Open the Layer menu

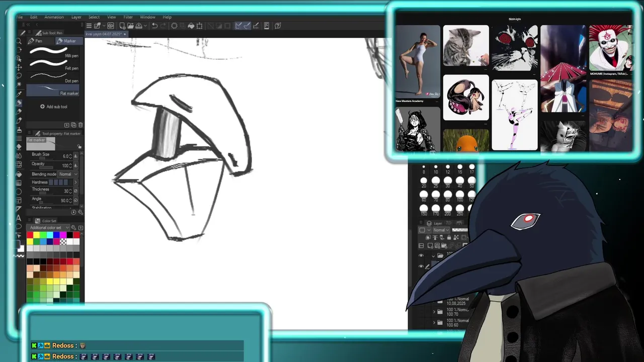76,17
